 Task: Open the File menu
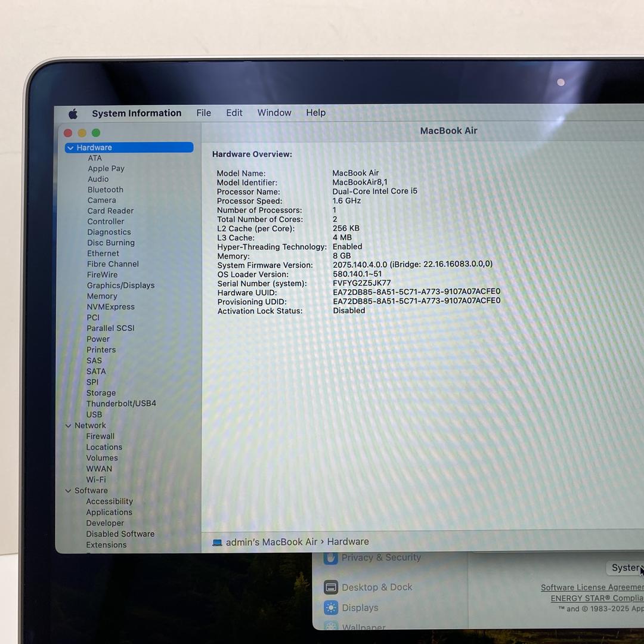point(203,113)
